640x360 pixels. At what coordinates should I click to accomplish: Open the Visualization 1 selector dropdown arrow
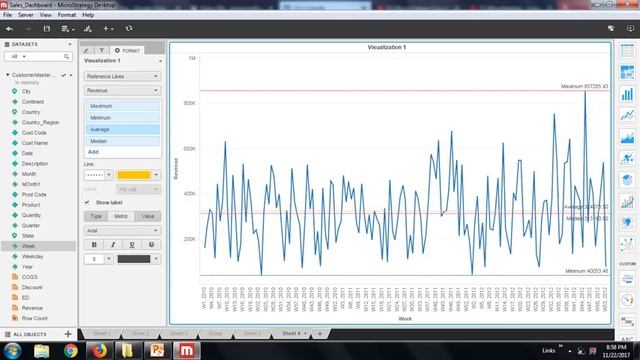(x=160, y=61)
